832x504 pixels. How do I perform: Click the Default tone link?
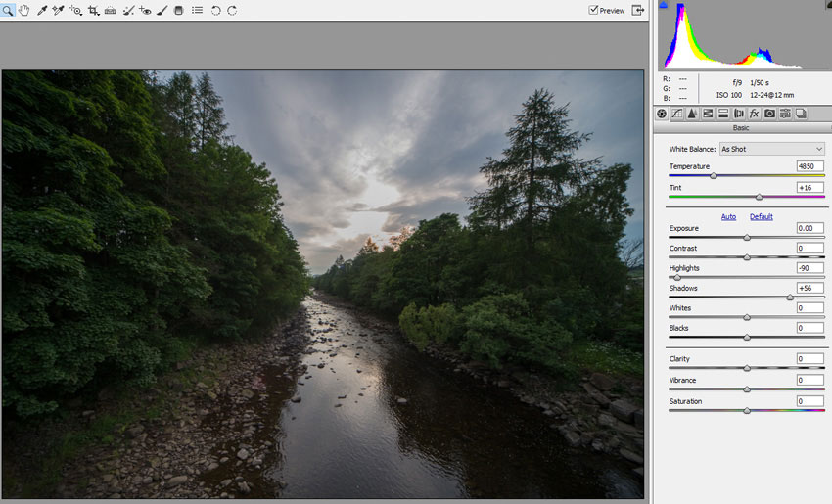tap(762, 216)
